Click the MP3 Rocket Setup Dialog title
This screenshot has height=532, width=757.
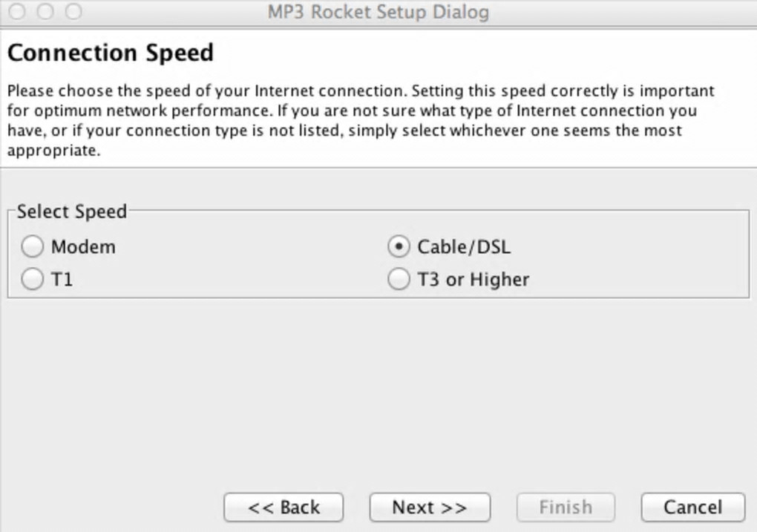coord(378,13)
